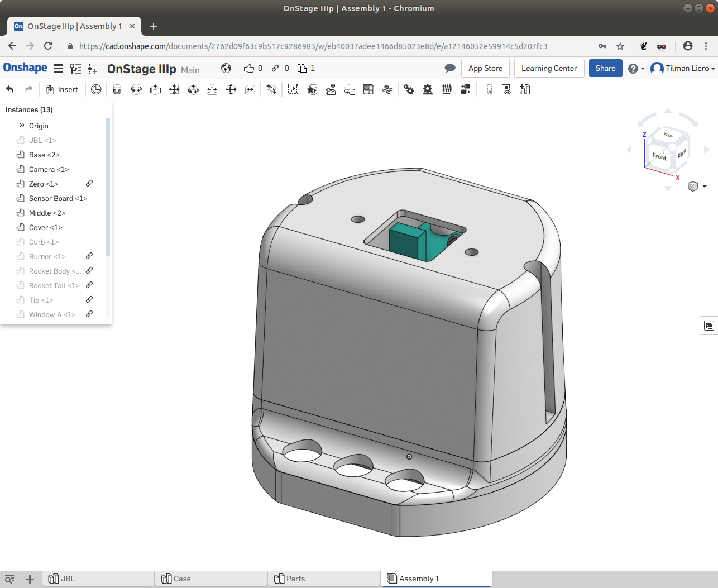Open the Tilman Liero account menu

683,68
